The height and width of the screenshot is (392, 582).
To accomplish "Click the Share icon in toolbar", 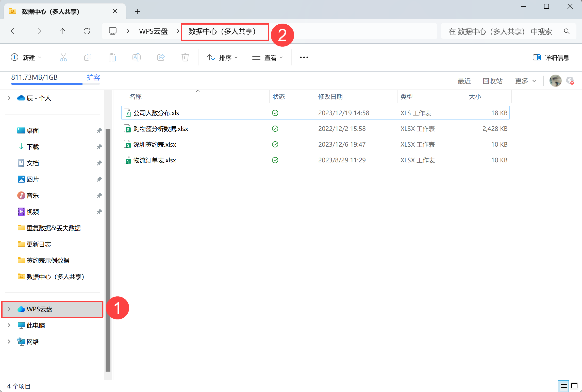I will tap(161, 58).
